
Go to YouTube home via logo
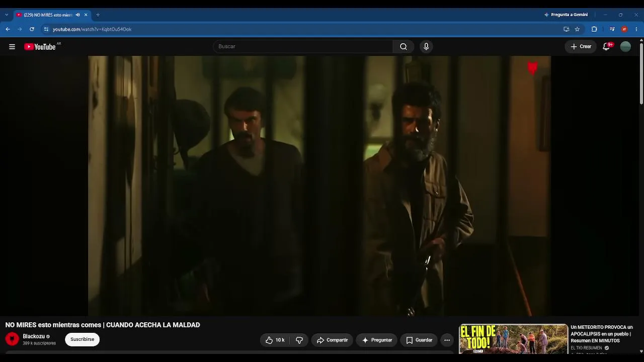click(39, 47)
